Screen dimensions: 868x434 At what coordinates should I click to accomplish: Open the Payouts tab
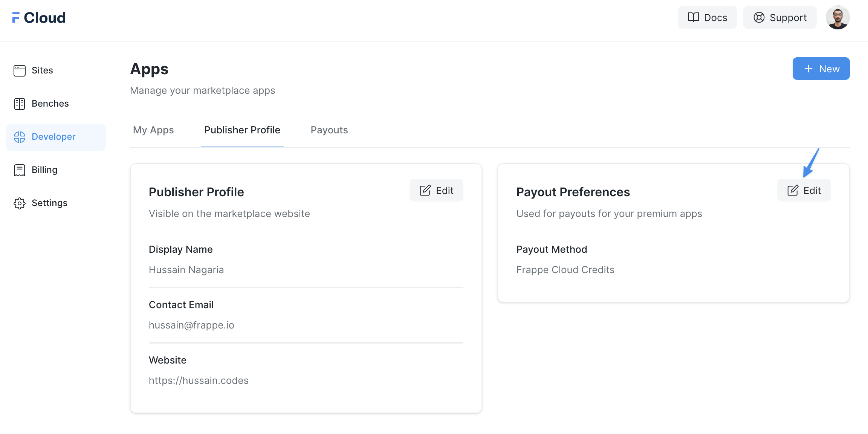[329, 130]
